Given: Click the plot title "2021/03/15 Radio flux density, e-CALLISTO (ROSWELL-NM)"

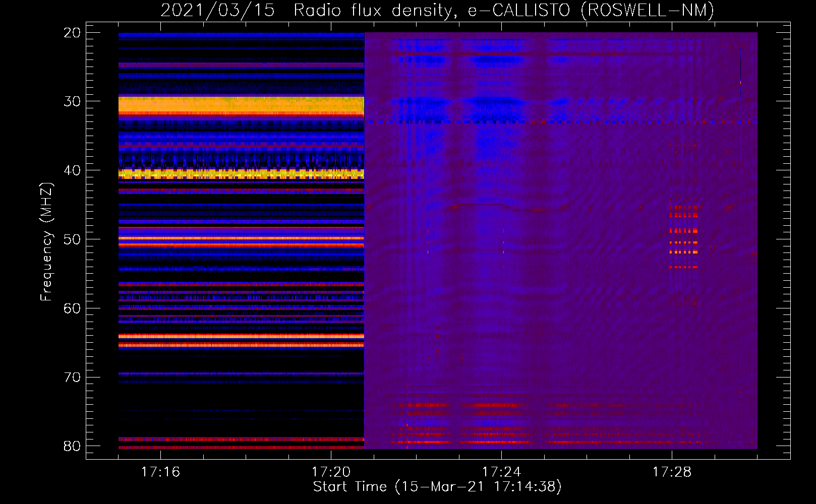Looking at the screenshot, I should click(437, 10).
